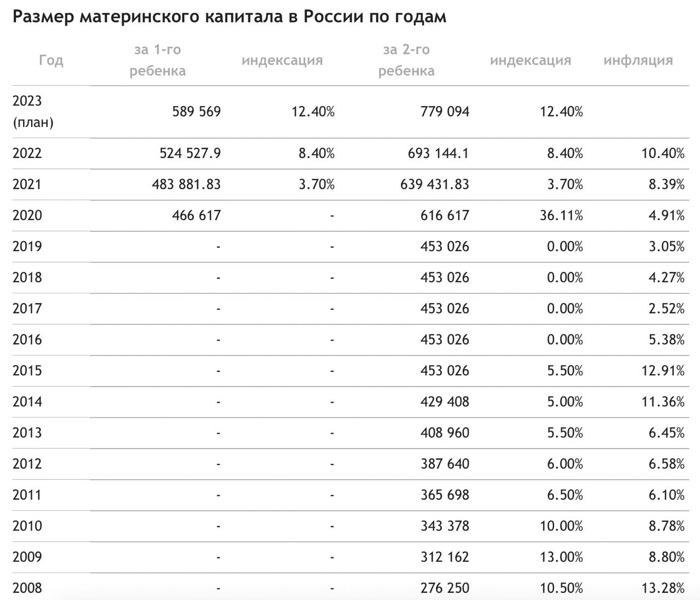This screenshot has height=600, width=700.
Task: Click the first "индексация" column header
Action: (x=282, y=60)
